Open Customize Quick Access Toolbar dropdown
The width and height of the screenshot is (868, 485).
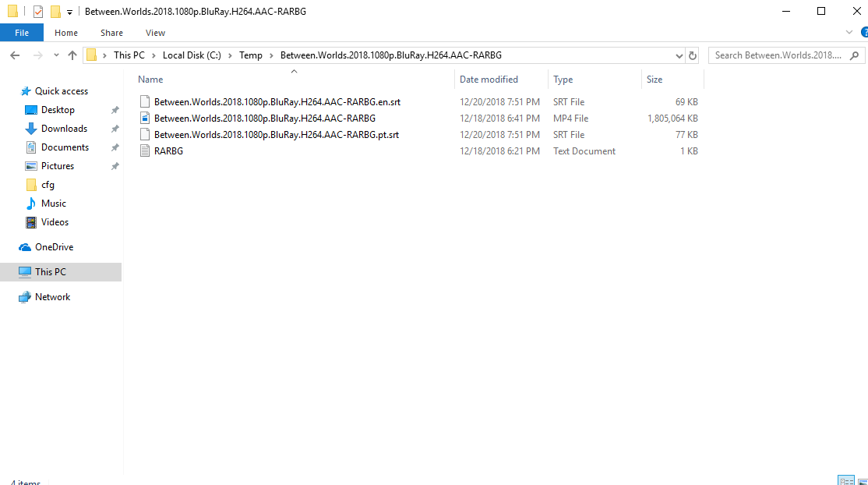pos(69,12)
